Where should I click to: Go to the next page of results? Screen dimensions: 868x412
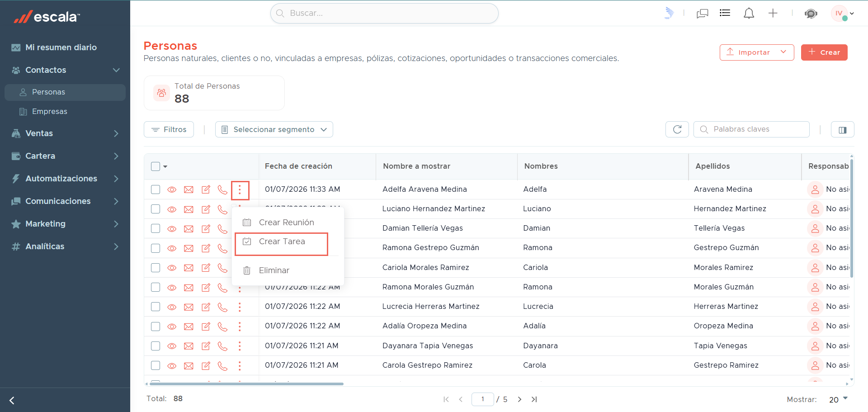(x=519, y=399)
